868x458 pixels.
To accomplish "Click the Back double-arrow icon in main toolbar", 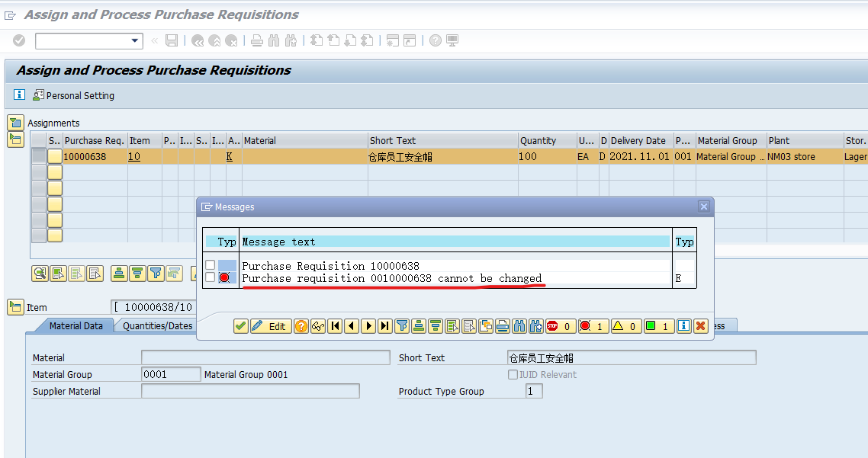I will point(198,40).
